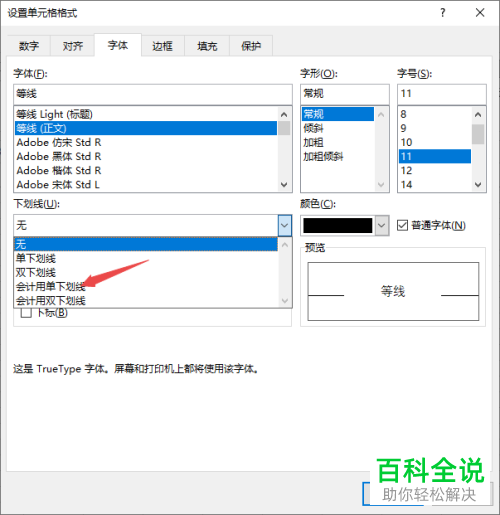Choose 会计用单下划线 option

pyautogui.click(x=146, y=287)
